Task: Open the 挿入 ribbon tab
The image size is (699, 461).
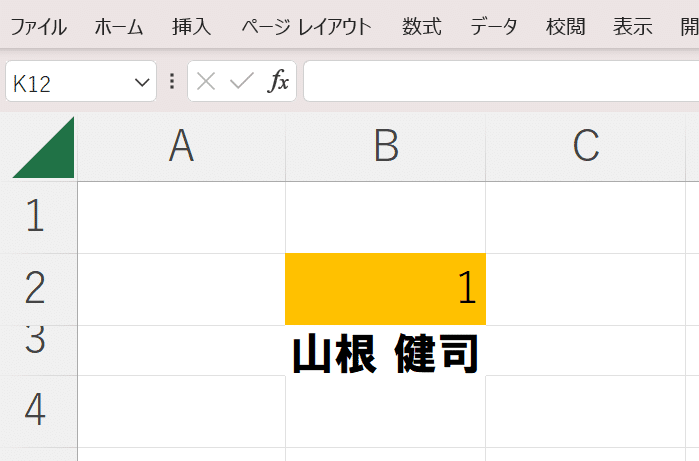Action: (x=192, y=27)
